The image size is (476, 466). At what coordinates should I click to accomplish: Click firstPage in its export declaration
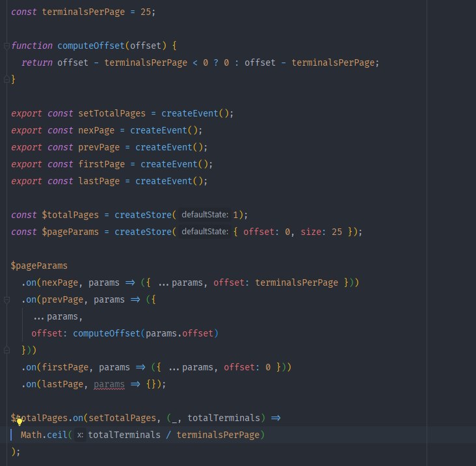point(101,164)
